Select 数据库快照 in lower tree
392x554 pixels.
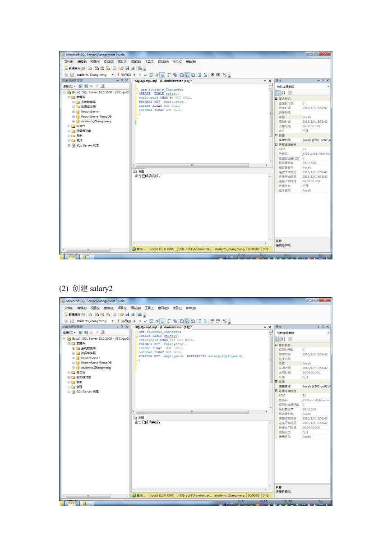click(88, 353)
